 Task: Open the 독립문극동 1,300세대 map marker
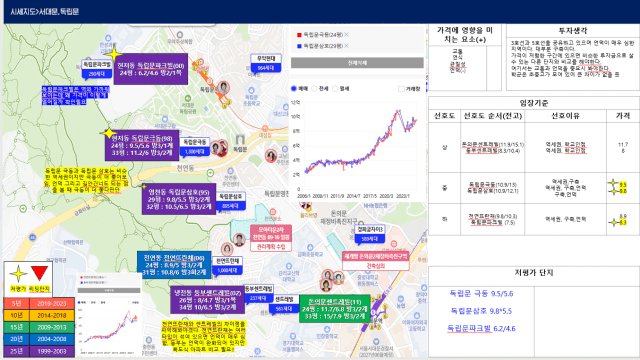(x=194, y=147)
